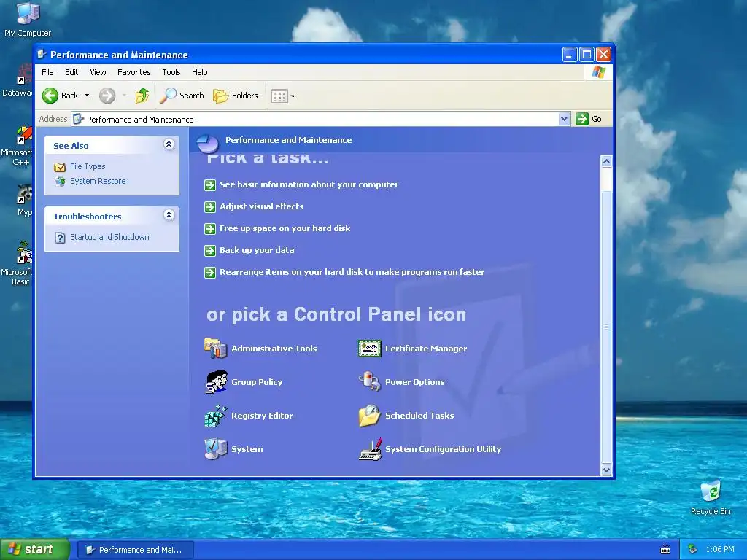Open Administrative Tools icon
Image resolution: width=747 pixels, height=560 pixels.
[x=215, y=348]
